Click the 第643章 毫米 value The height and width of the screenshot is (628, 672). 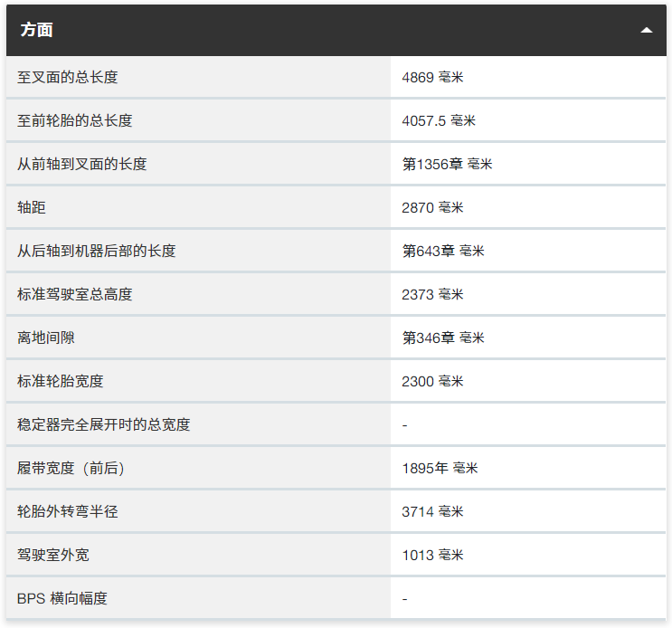coord(443,252)
